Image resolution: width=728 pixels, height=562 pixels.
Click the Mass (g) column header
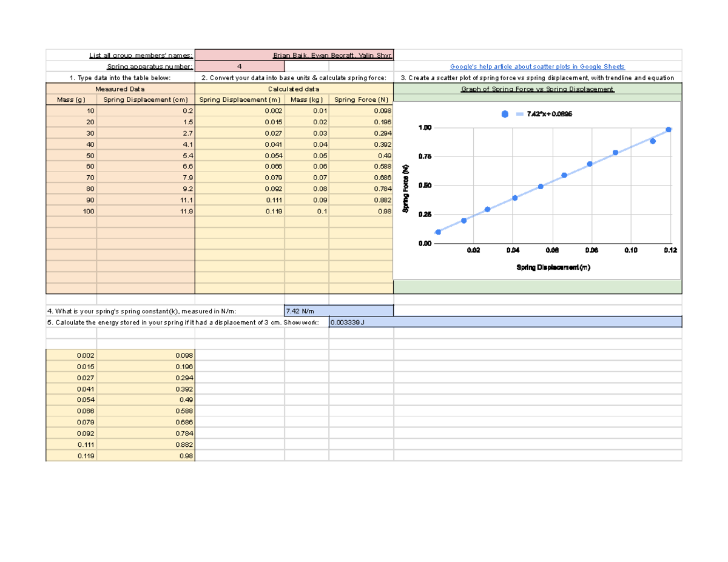click(72, 99)
